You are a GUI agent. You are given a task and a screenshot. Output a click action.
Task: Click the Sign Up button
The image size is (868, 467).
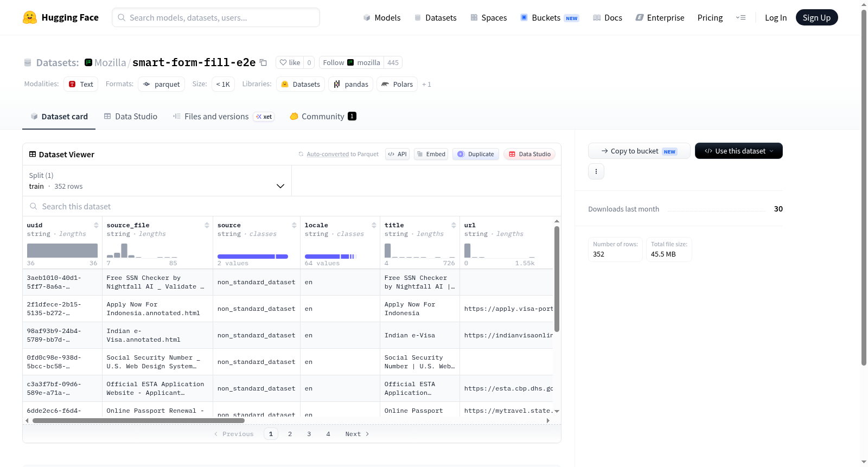point(816,17)
